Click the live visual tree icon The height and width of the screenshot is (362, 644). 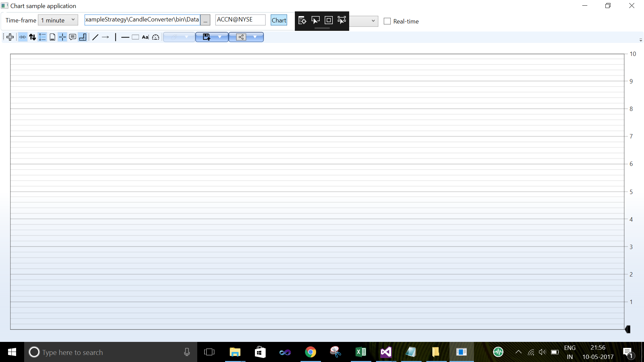coord(302,20)
